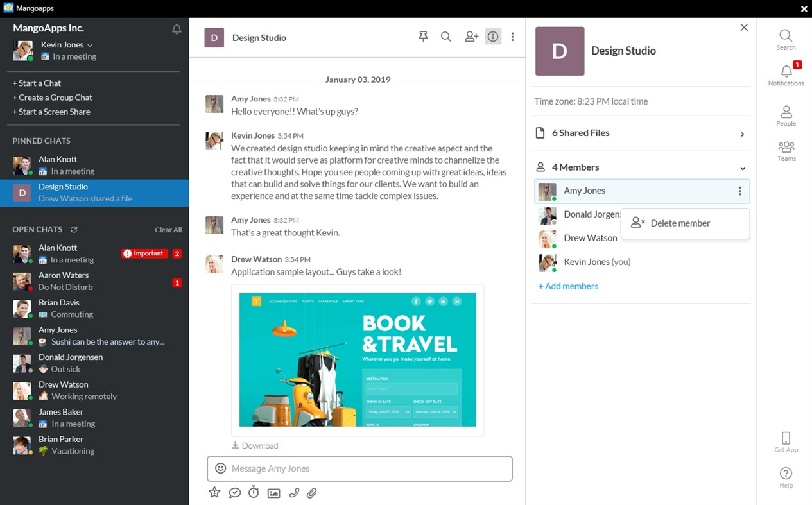The image size is (812, 505).
Task: Toggle read receipt chat bubble icon
Action: coord(234,493)
